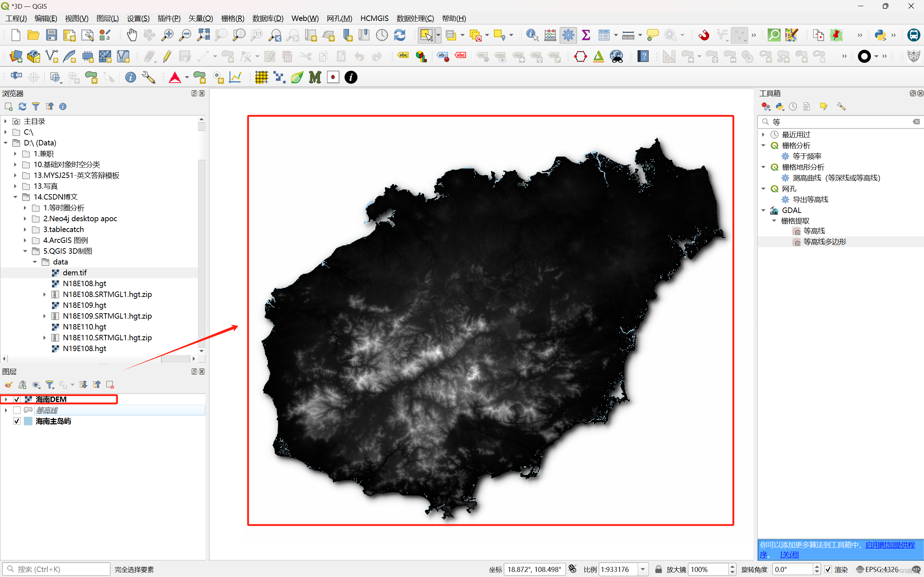Screen dimensions: 924x577
Task: Toggle the 渲染 render checkbox
Action: [x=828, y=569]
